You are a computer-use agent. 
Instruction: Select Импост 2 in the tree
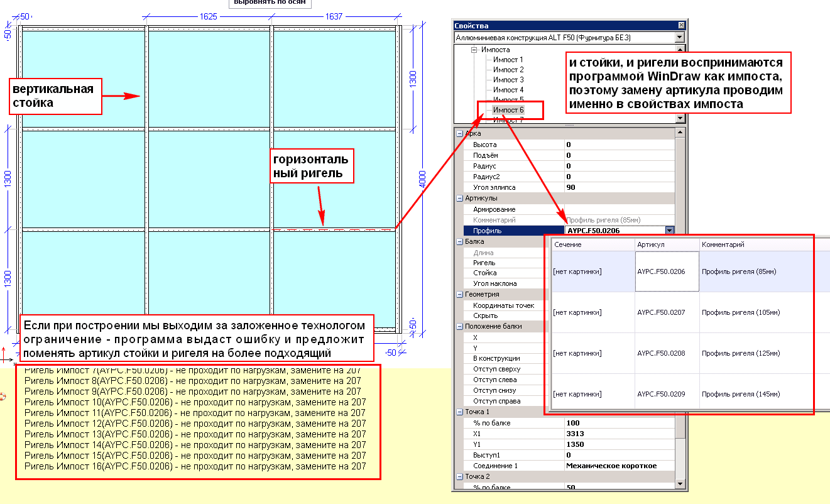(508, 70)
